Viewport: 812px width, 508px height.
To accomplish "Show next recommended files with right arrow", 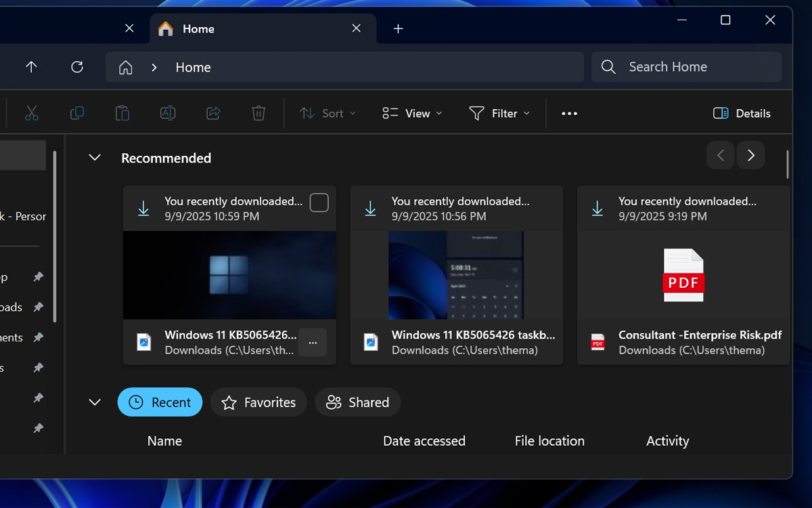I will pyautogui.click(x=750, y=155).
